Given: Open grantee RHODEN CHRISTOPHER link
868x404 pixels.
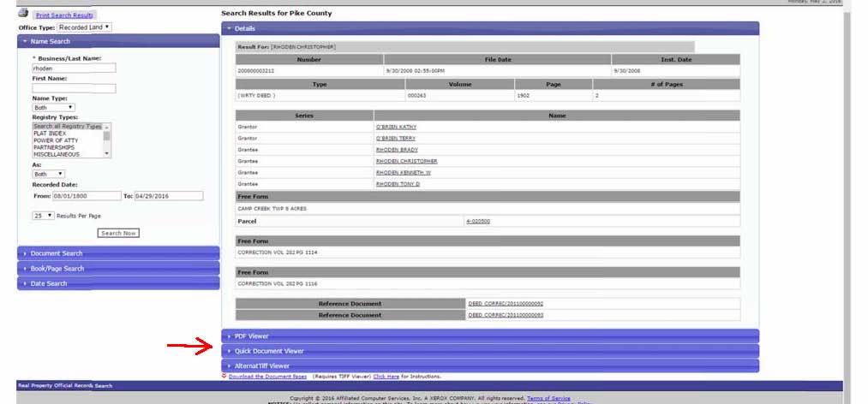Looking at the screenshot, I should tap(406, 161).
